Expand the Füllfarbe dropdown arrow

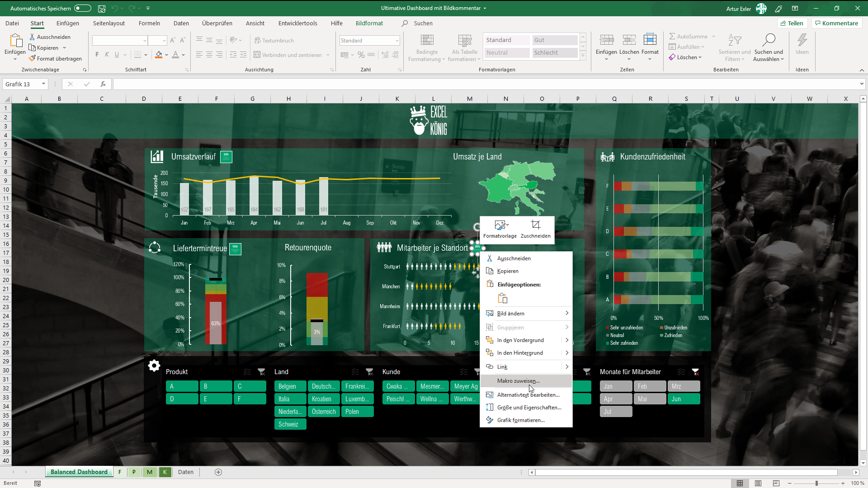click(166, 55)
